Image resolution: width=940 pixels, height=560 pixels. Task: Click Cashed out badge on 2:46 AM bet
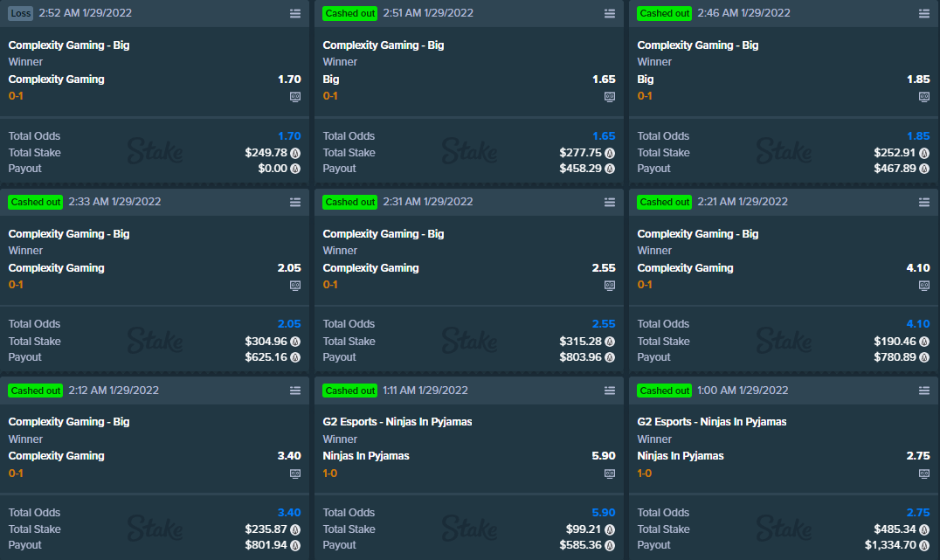(x=664, y=13)
